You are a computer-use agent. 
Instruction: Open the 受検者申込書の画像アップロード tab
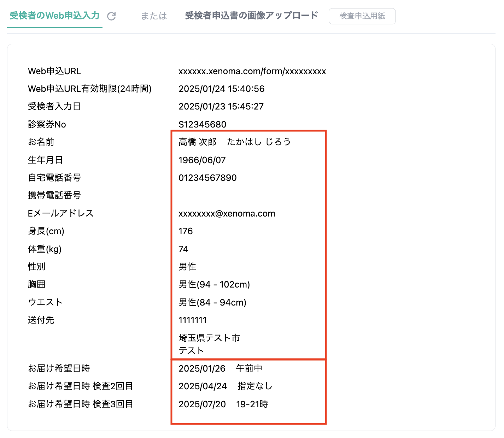[x=251, y=16]
